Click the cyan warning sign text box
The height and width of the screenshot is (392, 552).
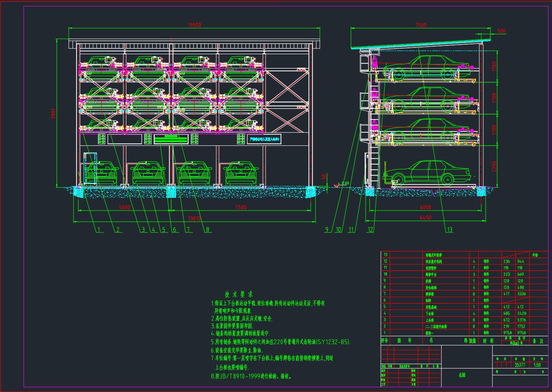pos(264,139)
